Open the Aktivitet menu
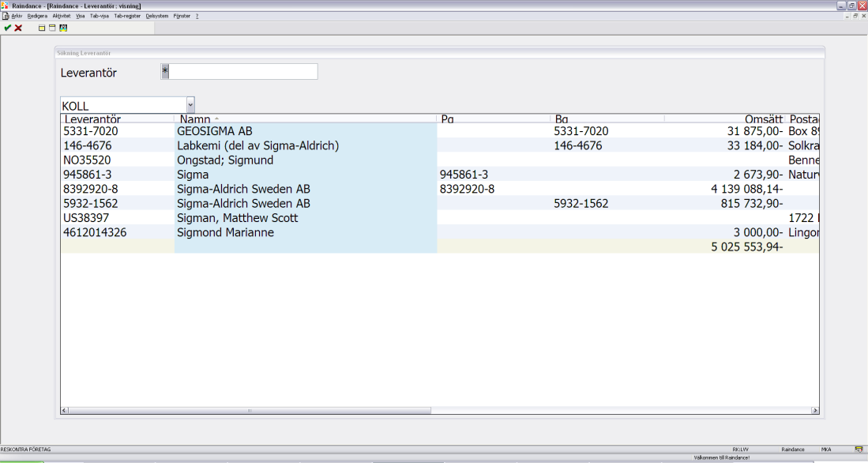Viewport: 868px width, 463px height. [62, 16]
